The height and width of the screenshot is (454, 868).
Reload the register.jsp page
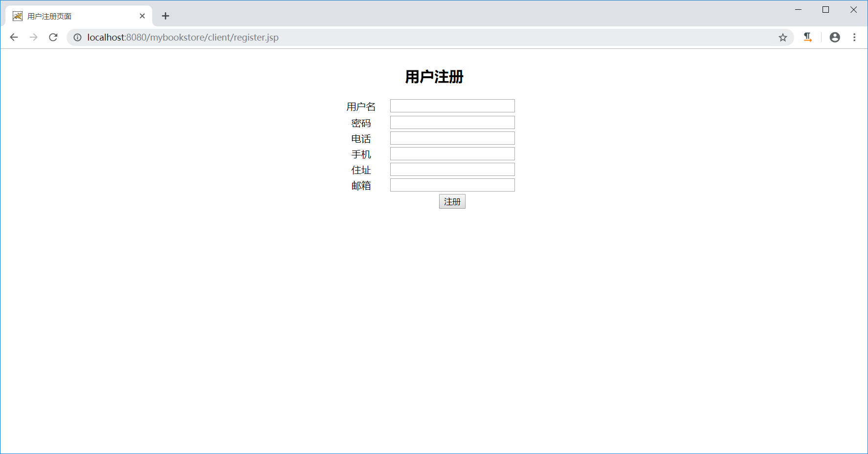53,37
